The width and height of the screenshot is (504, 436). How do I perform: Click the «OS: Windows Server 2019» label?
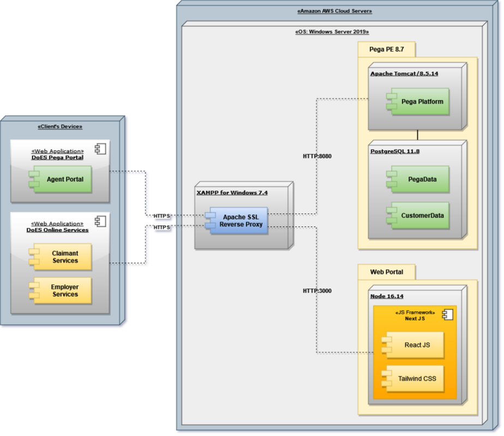(332, 32)
